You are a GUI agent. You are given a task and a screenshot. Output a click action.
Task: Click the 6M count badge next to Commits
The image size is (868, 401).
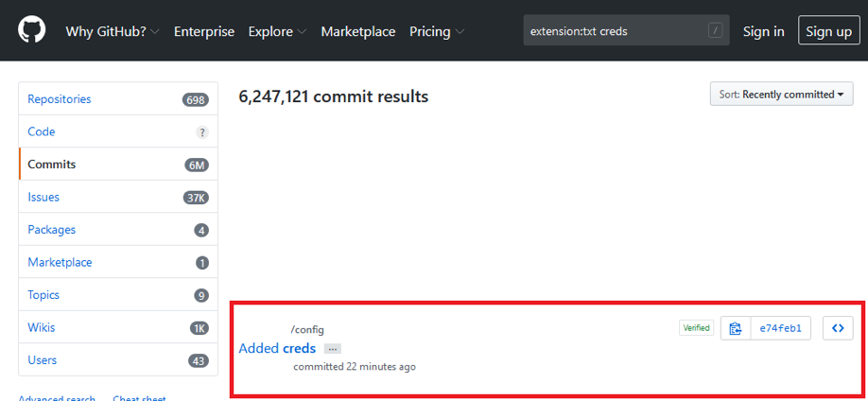[x=197, y=166]
